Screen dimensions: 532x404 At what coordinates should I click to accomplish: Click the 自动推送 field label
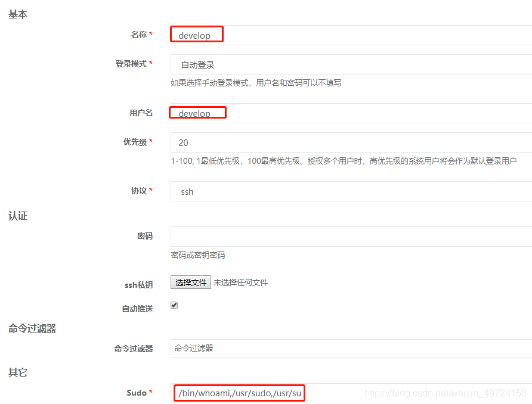pyautogui.click(x=137, y=309)
